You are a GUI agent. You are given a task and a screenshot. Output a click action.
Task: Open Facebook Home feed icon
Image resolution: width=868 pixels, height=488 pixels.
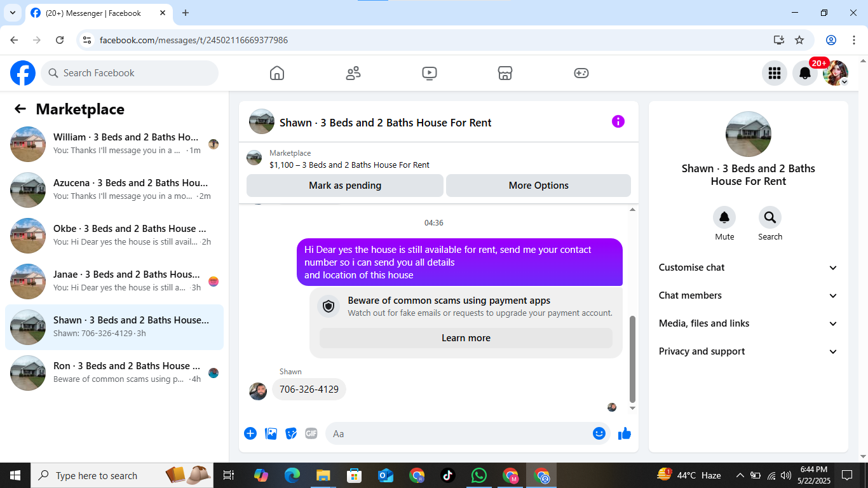pyautogui.click(x=277, y=73)
